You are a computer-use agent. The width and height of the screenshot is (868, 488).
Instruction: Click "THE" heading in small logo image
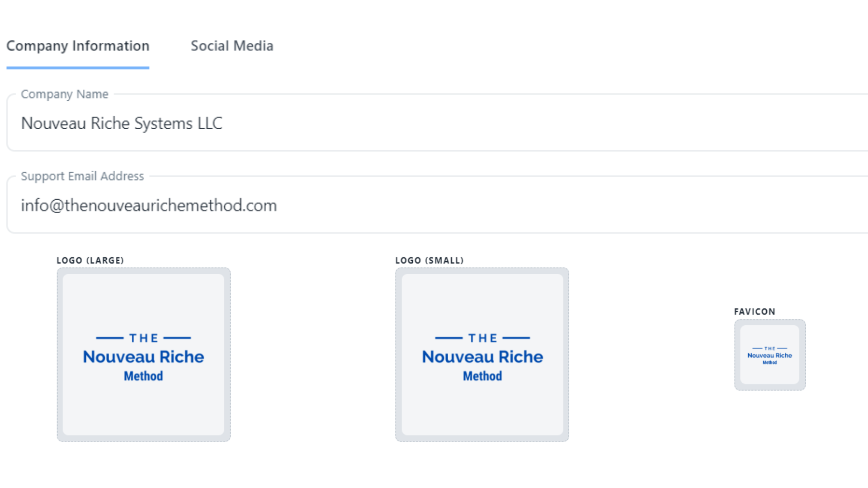[x=482, y=338]
